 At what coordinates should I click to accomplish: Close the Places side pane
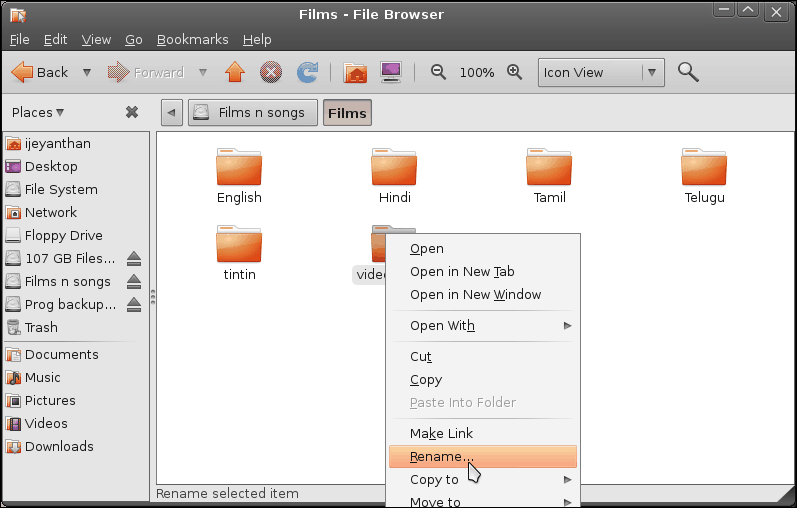[x=132, y=113]
